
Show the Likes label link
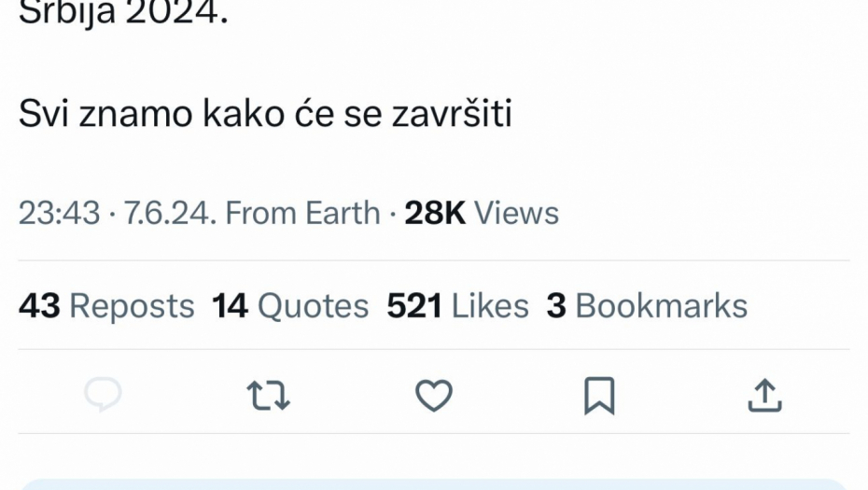(489, 306)
